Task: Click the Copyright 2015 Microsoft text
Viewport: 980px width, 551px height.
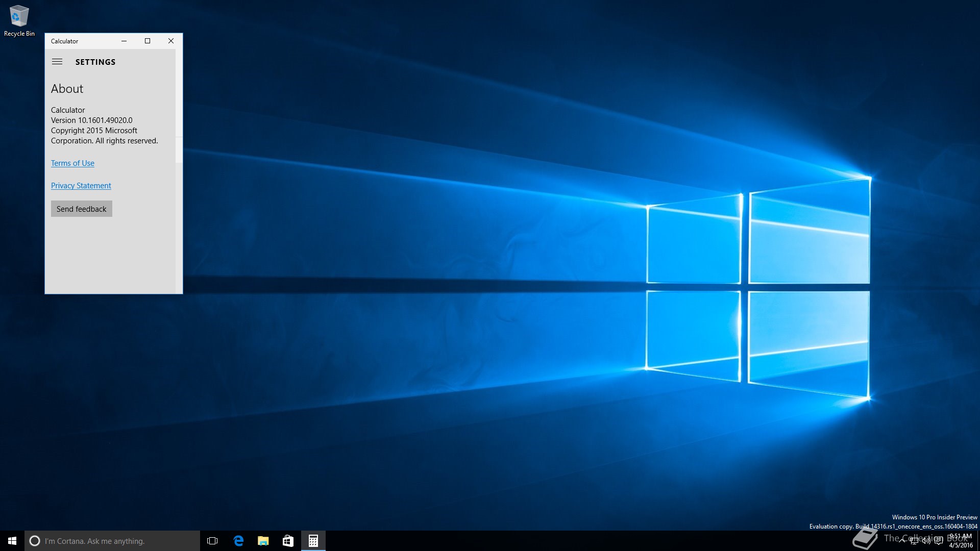Action: (94, 131)
